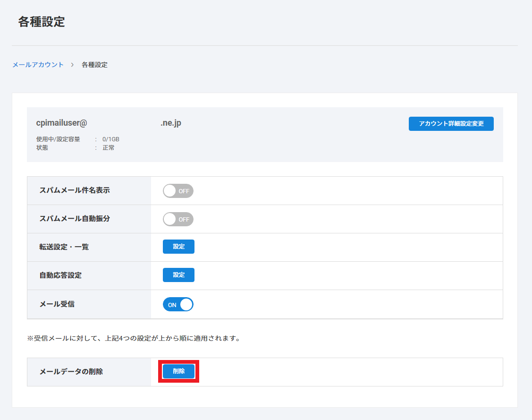This screenshot has width=532, height=420.
Task: Click the breadcrumb chevron separator
Action: pyautogui.click(x=72, y=65)
